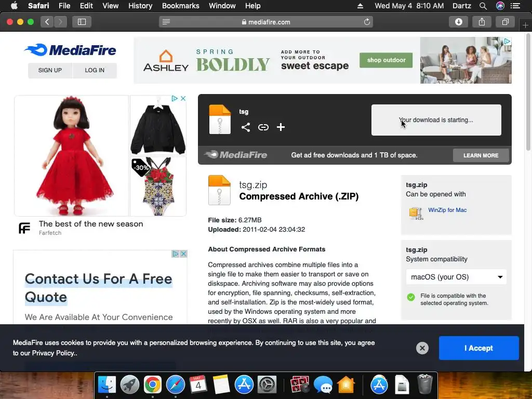
Task: Open Messages app in dock
Action: point(323,385)
